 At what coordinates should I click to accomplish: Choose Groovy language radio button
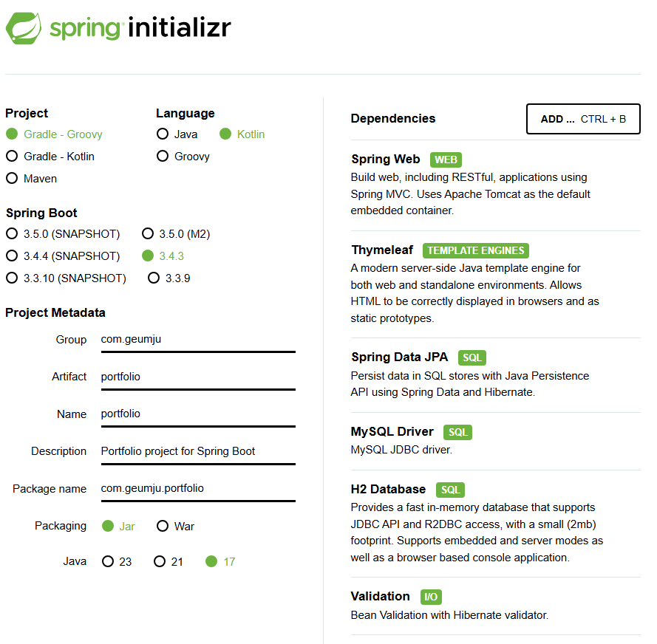pos(183,156)
